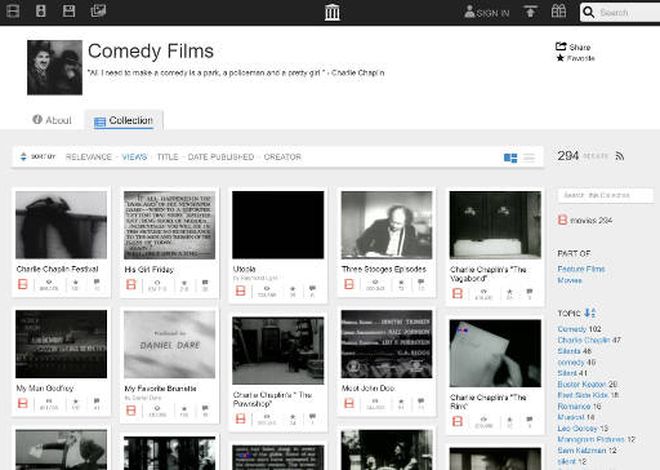Open the RSS feed icon

pos(620,156)
